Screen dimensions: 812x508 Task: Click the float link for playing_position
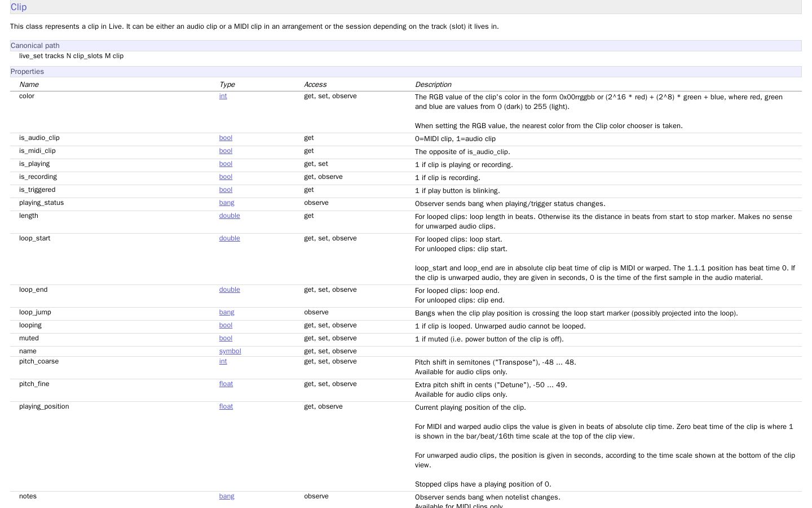coord(226,406)
